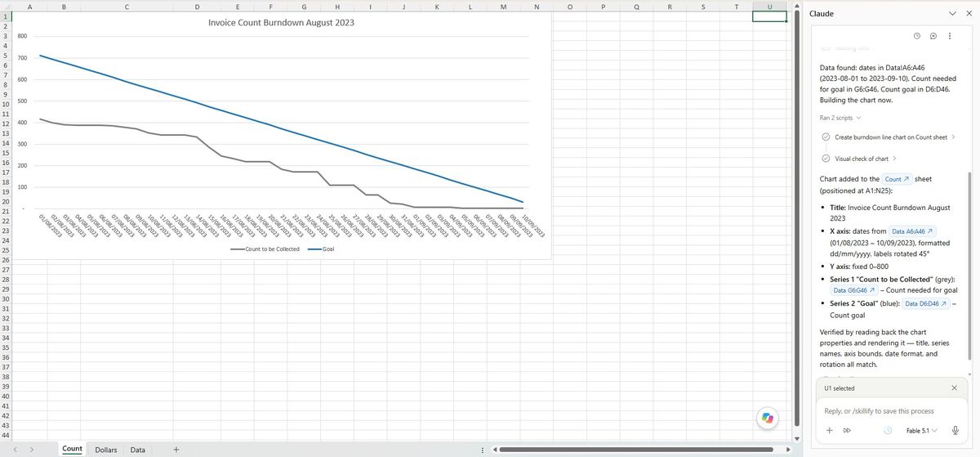Select the column P header
Screen dimensions: 980x457
point(603,5)
